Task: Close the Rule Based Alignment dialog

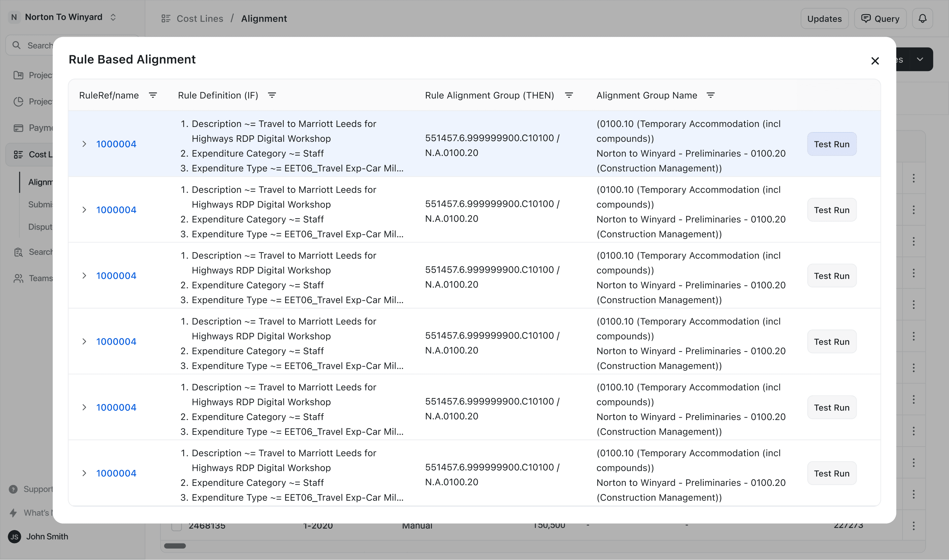Action: pos(875,61)
